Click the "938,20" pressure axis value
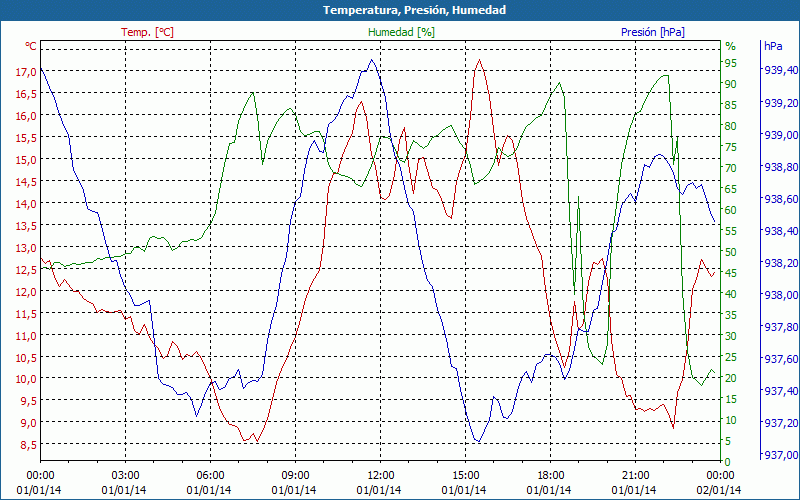This screenshot has width=800, height=500. (x=781, y=263)
